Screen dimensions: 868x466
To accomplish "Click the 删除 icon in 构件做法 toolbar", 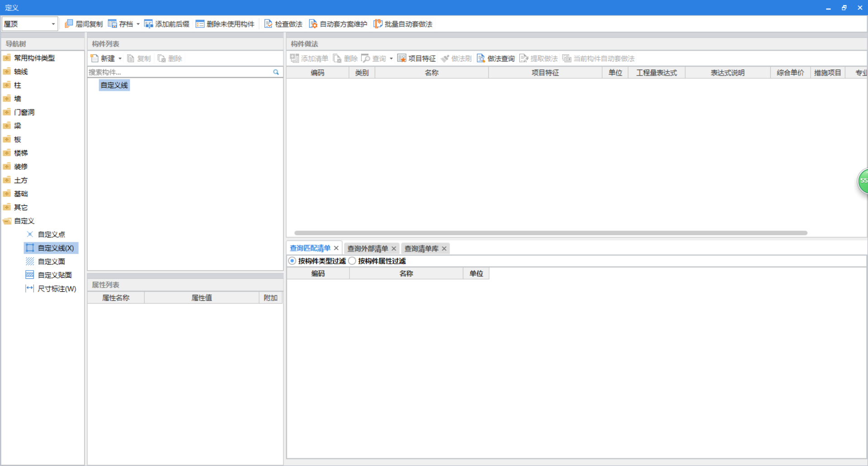I will point(337,58).
